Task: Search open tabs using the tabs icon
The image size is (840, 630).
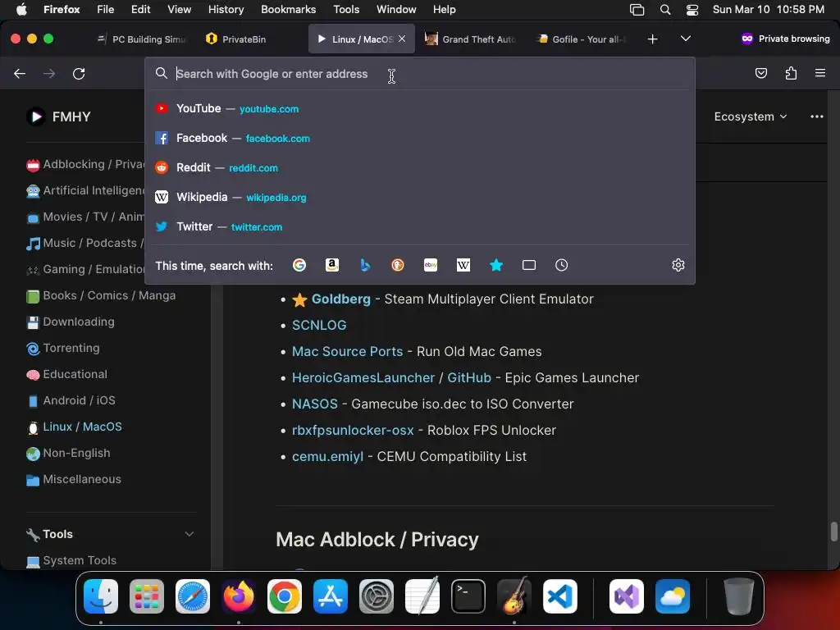Action: tap(529, 265)
